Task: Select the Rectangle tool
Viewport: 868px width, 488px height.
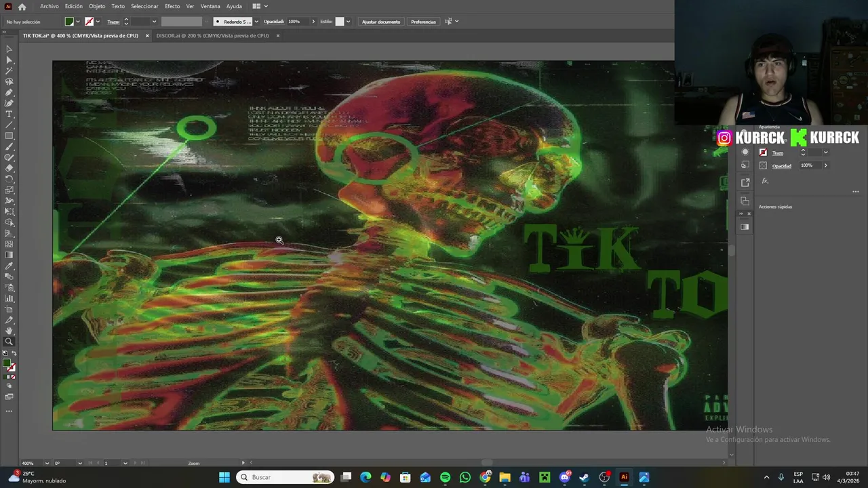Action: click(9, 136)
